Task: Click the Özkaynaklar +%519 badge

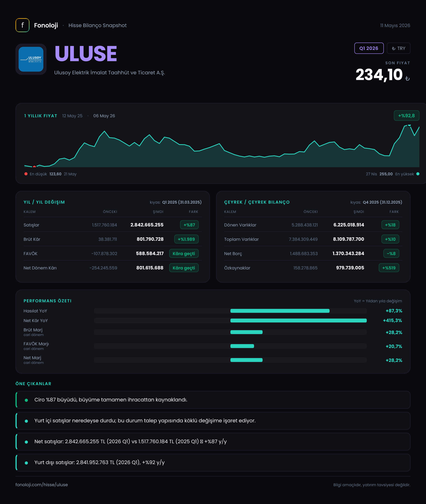Action: click(389, 268)
